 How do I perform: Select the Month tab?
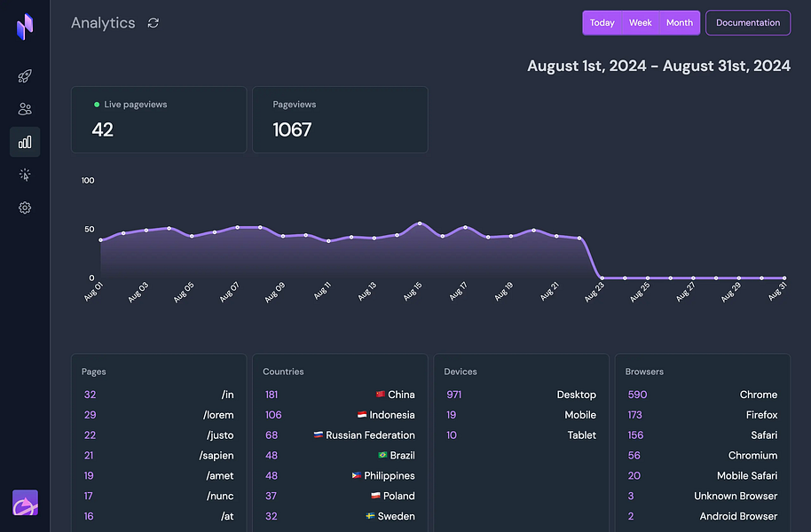pos(678,22)
